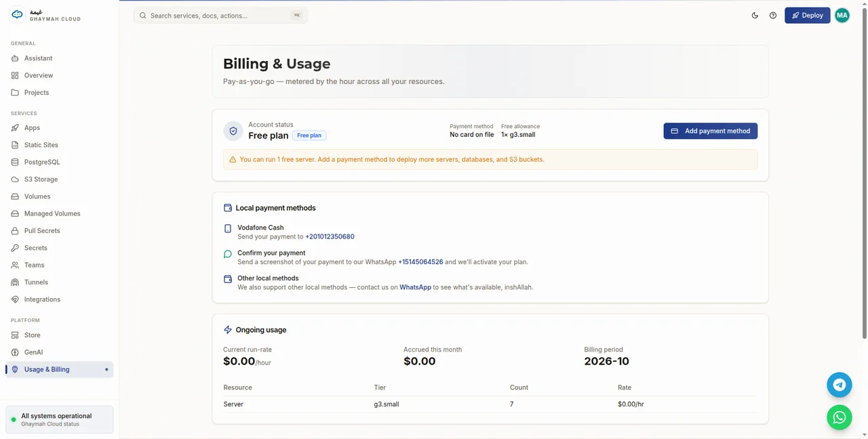This screenshot has height=439, width=868.
Task: Toggle dark mode with moon icon
Action: click(755, 16)
